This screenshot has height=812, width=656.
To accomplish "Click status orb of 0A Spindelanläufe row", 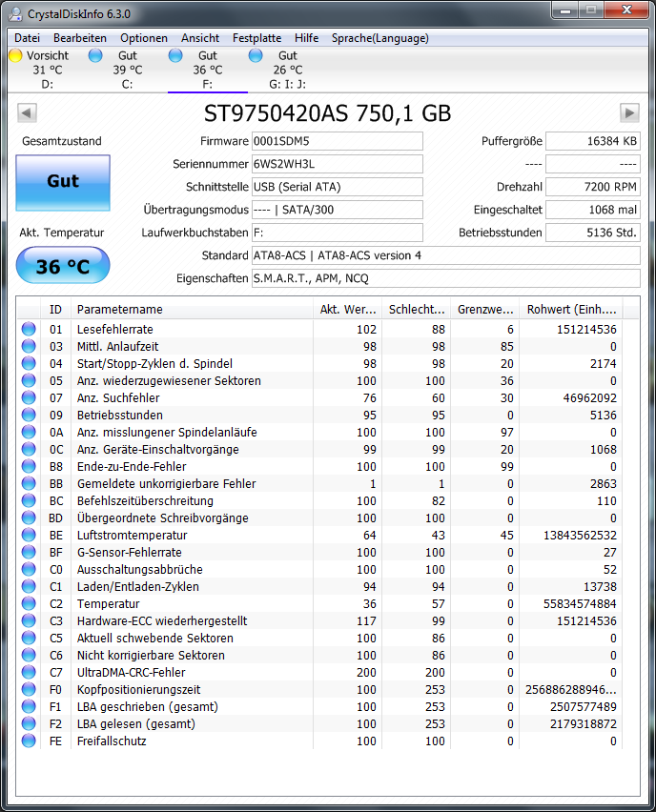I will pyautogui.click(x=29, y=432).
